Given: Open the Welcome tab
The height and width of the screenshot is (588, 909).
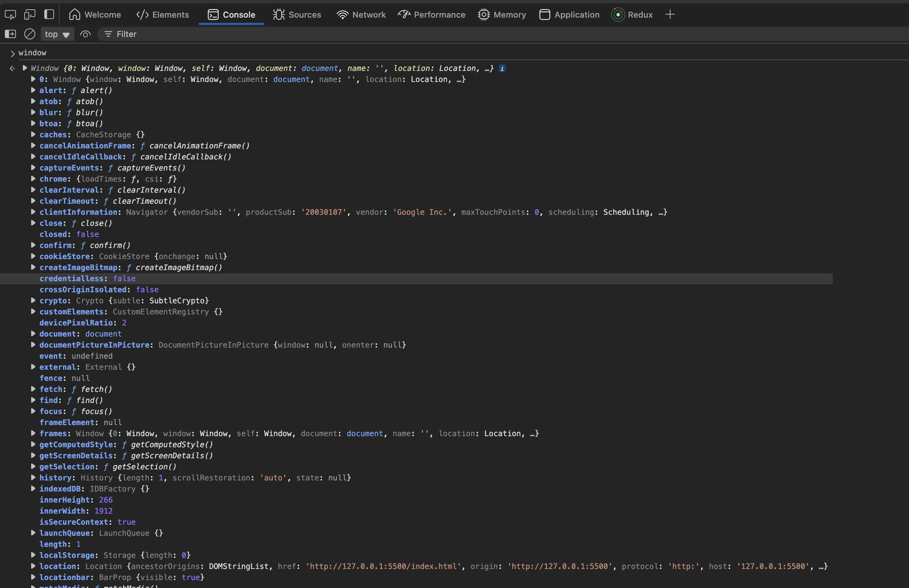Looking at the screenshot, I should click(x=95, y=15).
